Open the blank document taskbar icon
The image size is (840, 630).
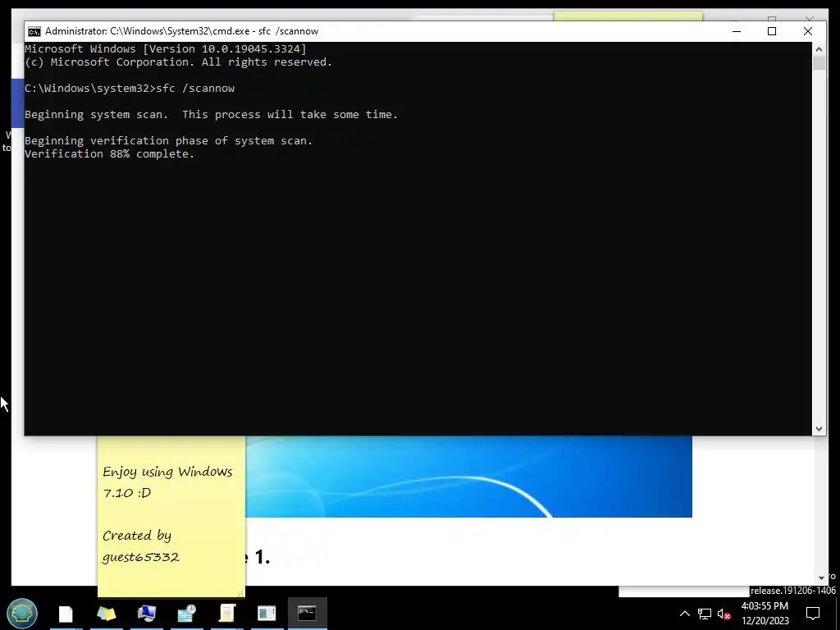(66, 614)
